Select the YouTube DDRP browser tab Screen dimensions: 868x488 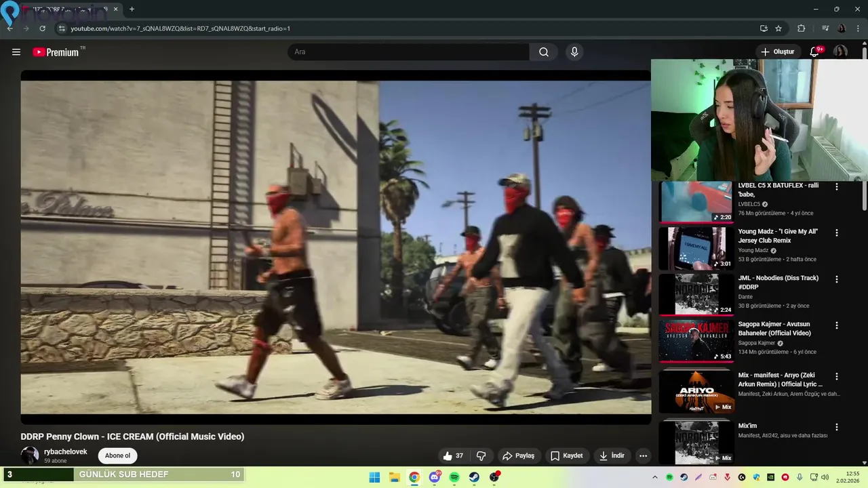coord(64,9)
